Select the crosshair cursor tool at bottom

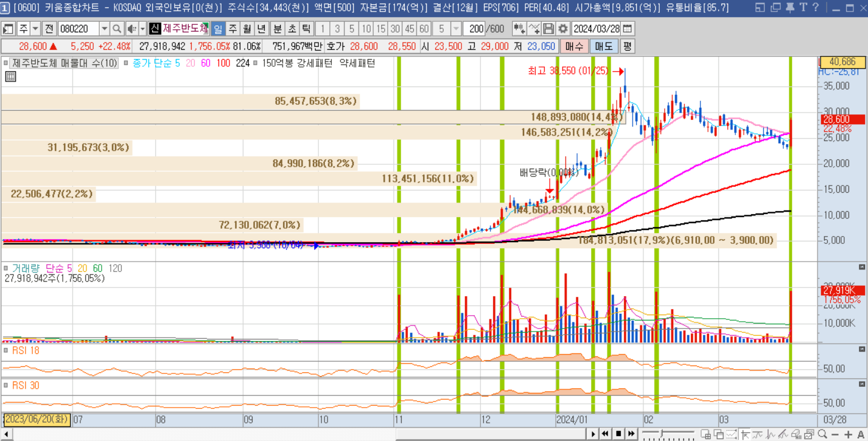[745, 434]
